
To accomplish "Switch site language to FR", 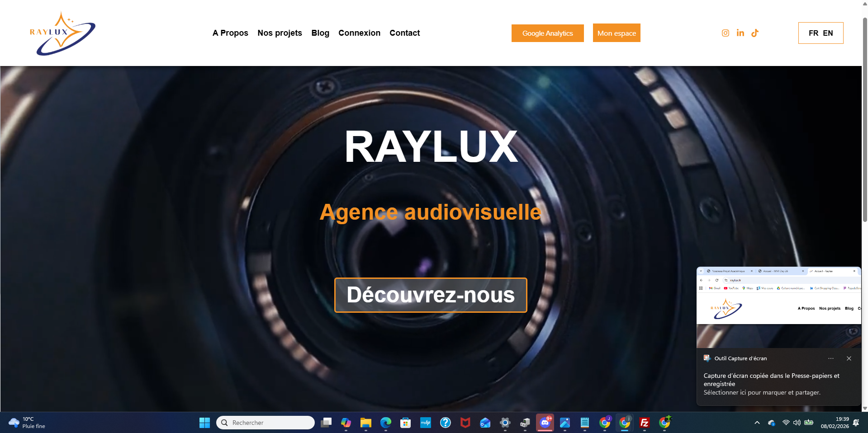I will pos(813,33).
